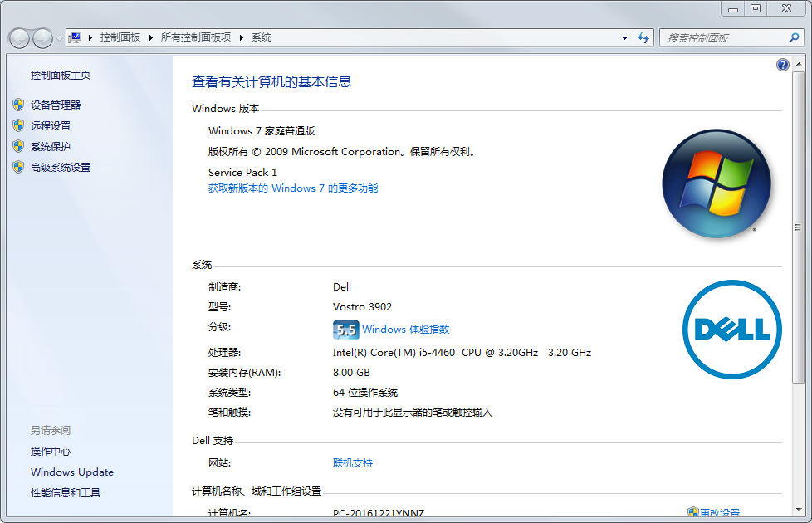Click the shield icon next to 设备管理器
Image resolution: width=812 pixels, height=523 pixels.
click(x=18, y=105)
